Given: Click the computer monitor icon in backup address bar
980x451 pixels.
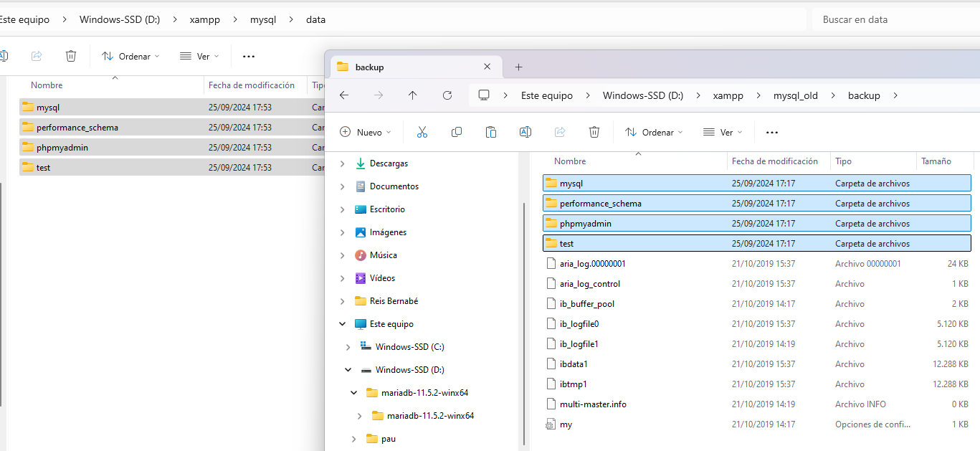Looking at the screenshot, I should pos(484,95).
